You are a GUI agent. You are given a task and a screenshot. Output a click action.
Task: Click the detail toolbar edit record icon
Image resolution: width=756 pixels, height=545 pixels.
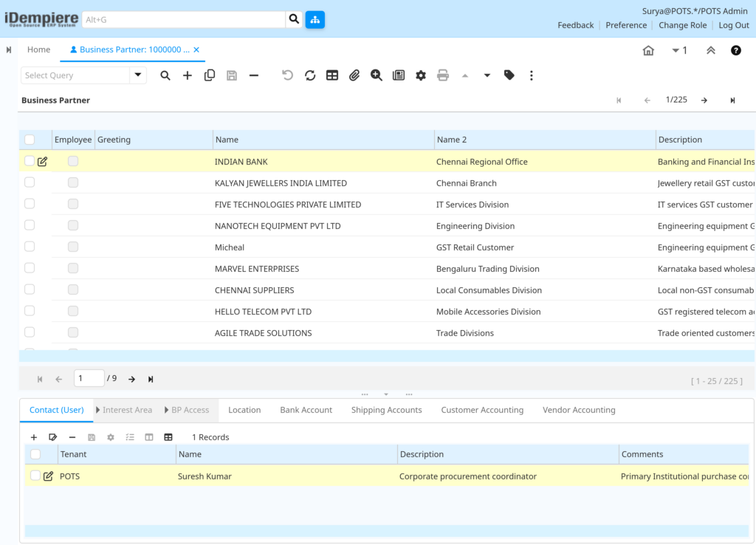(x=52, y=437)
